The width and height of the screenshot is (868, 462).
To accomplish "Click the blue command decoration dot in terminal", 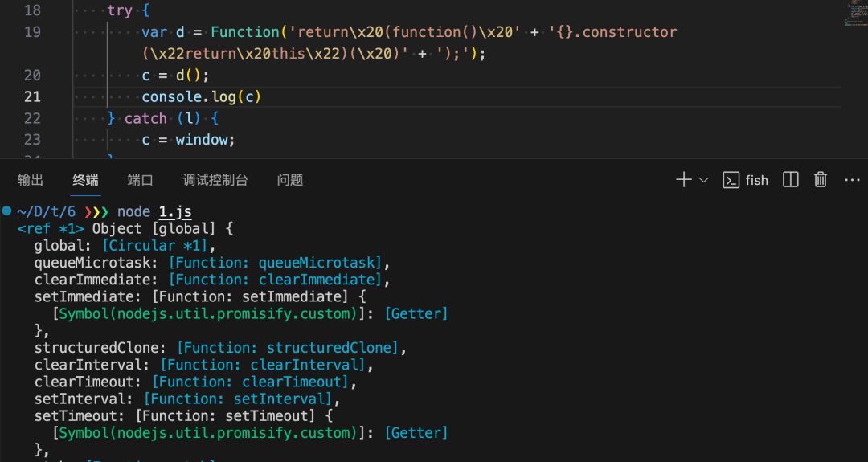I will point(6,211).
